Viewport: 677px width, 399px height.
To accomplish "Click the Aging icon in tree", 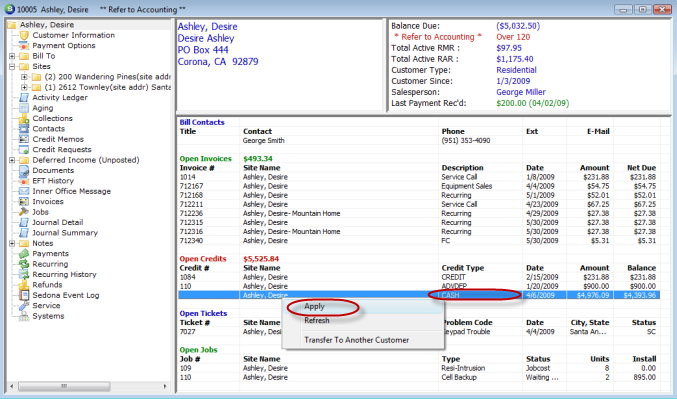I will pyautogui.click(x=24, y=108).
